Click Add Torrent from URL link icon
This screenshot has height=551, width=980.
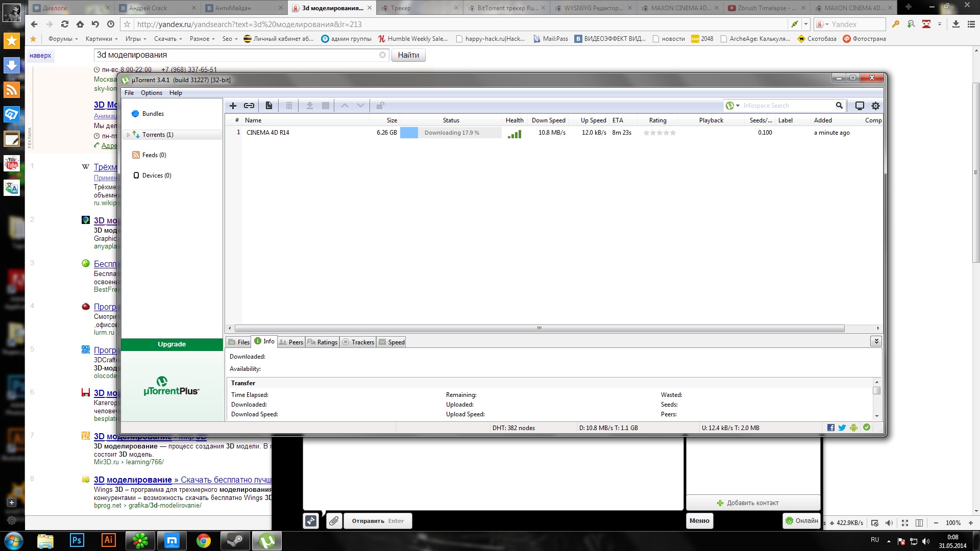[x=249, y=106]
